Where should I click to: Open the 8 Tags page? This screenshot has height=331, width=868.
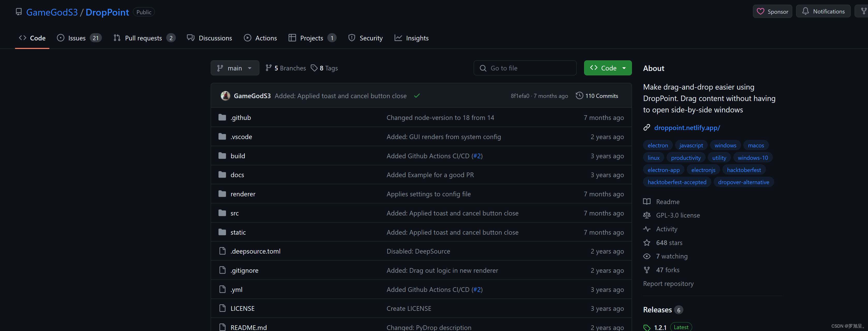(324, 68)
